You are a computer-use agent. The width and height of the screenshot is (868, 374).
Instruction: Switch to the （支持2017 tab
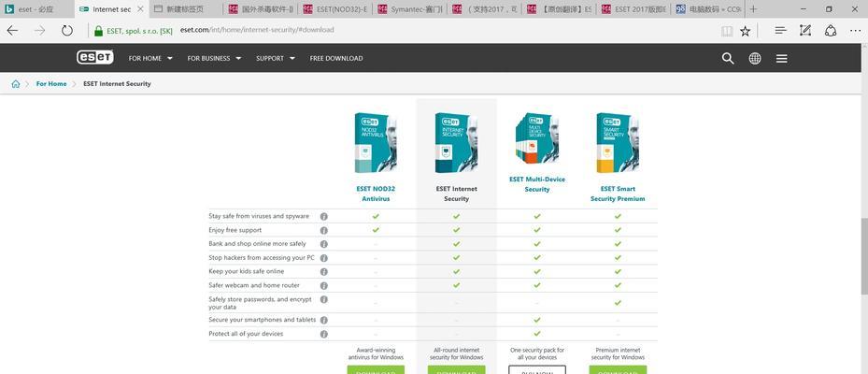(485, 9)
